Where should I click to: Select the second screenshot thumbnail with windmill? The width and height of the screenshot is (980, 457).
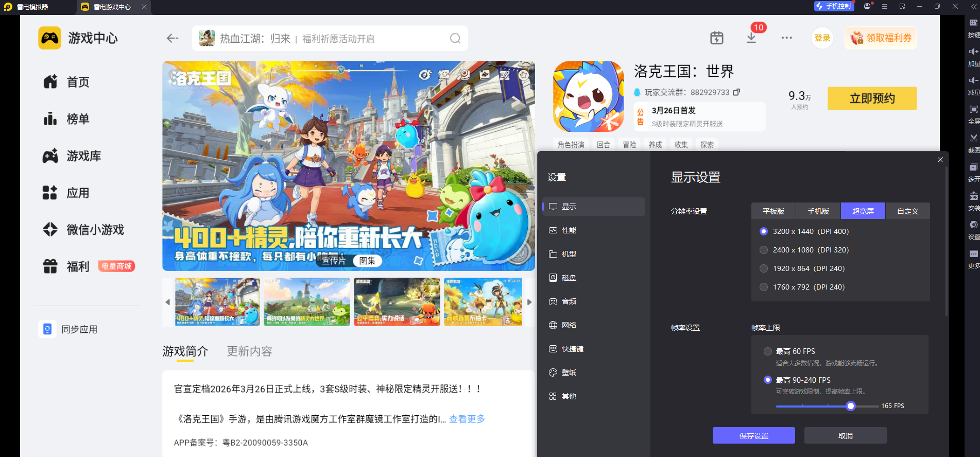click(307, 302)
